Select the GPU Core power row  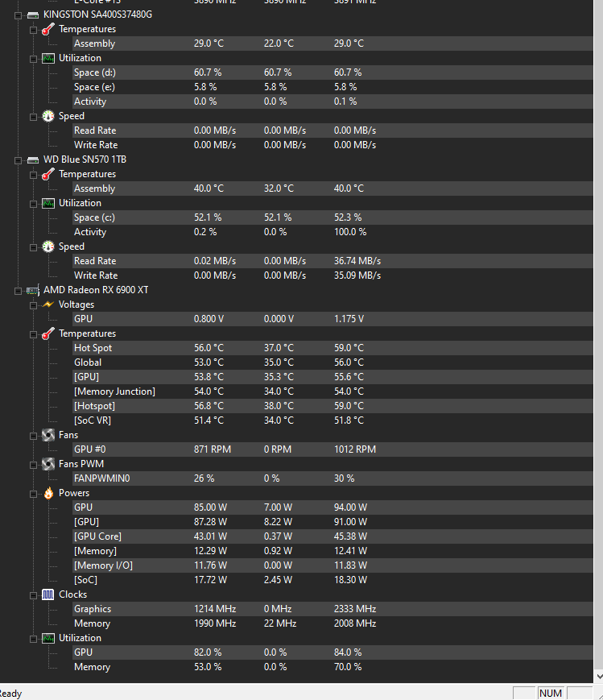click(x=97, y=536)
